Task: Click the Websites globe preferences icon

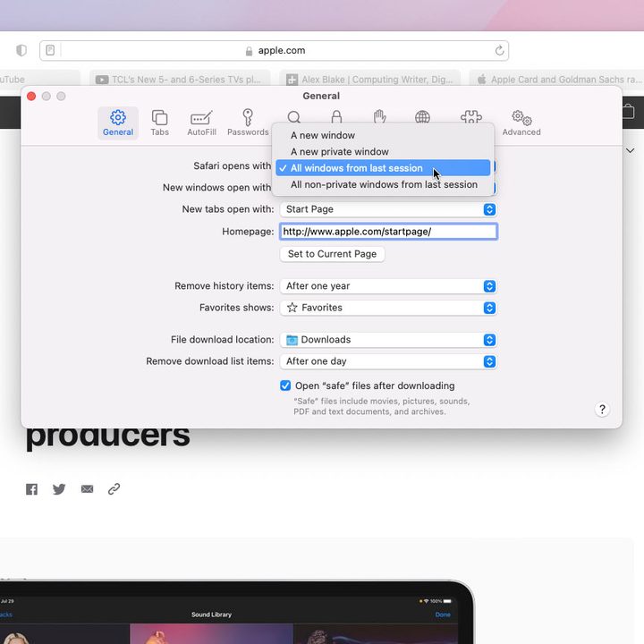Action: (x=422, y=116)
